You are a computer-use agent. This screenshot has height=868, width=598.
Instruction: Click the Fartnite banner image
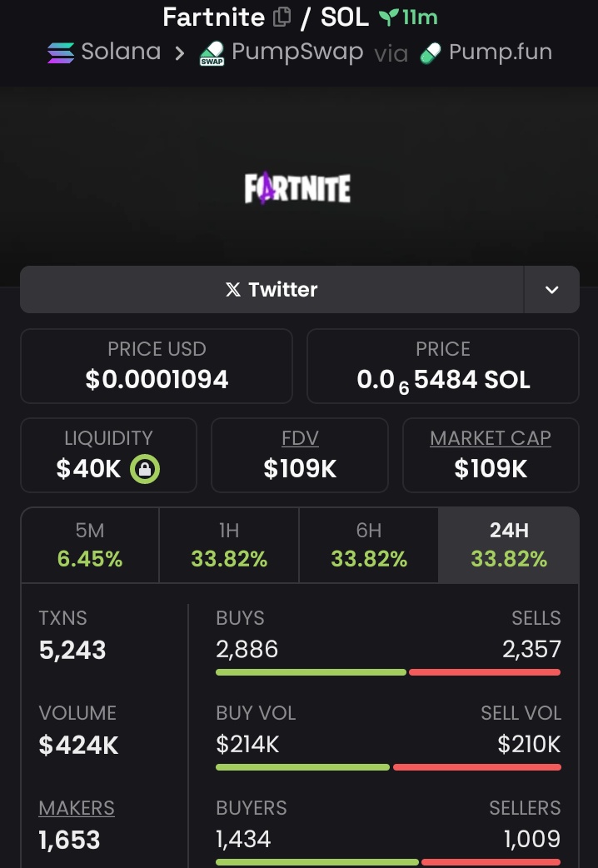pos(298,188)
